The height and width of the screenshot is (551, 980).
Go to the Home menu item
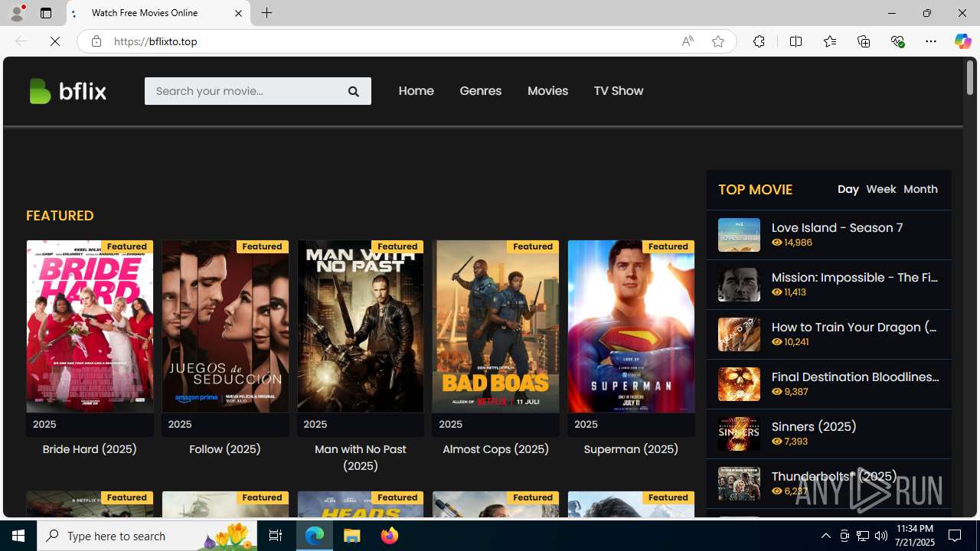(x=416, y=91)
